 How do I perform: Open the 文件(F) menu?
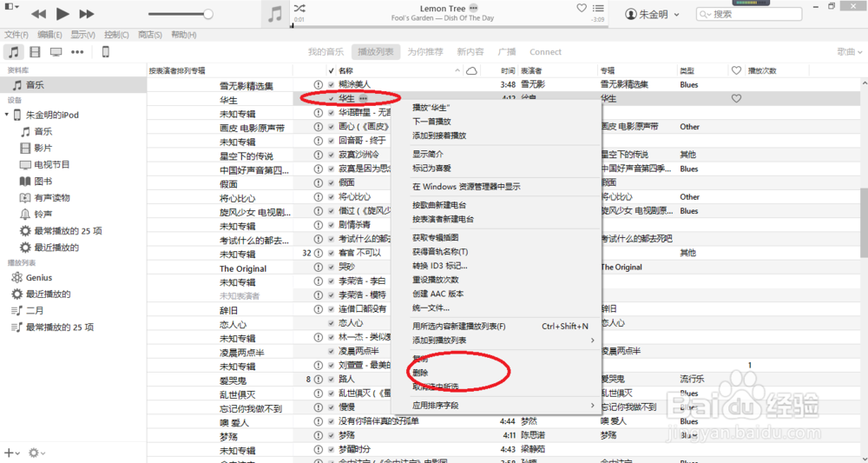tap(16, 35)
